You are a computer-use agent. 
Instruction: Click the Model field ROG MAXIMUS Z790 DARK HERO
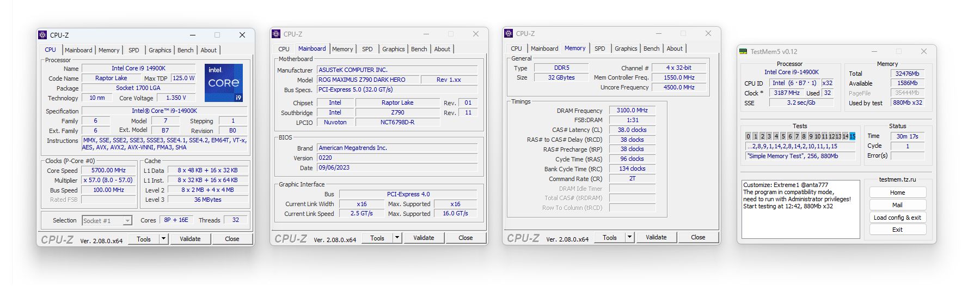(x=367, y=80)
